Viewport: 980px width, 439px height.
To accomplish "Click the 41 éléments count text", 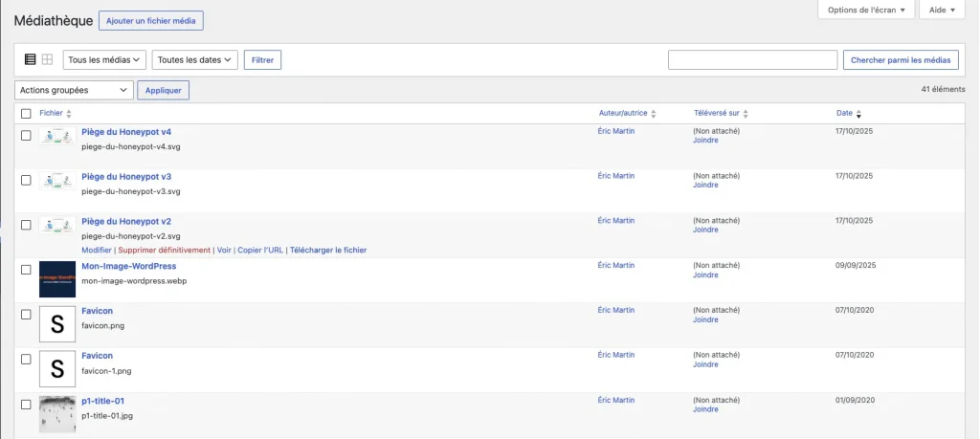I will (943, 90).
